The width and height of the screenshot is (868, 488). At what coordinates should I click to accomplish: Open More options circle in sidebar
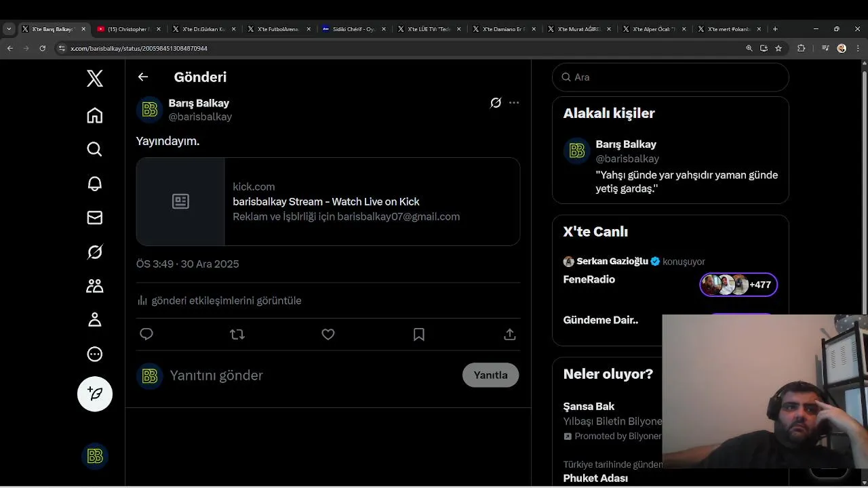point(95,354)
